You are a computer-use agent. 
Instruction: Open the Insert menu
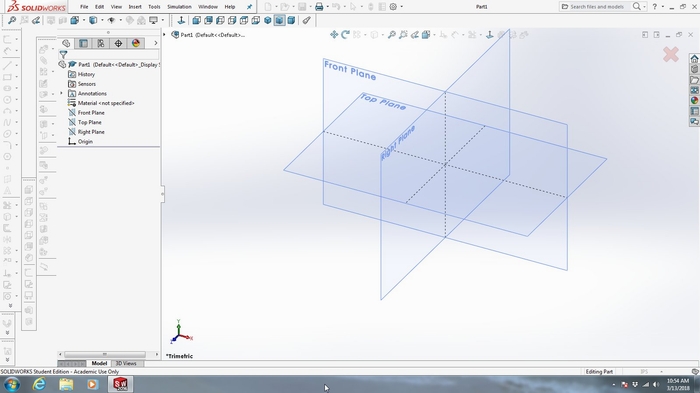pos(135,7)
